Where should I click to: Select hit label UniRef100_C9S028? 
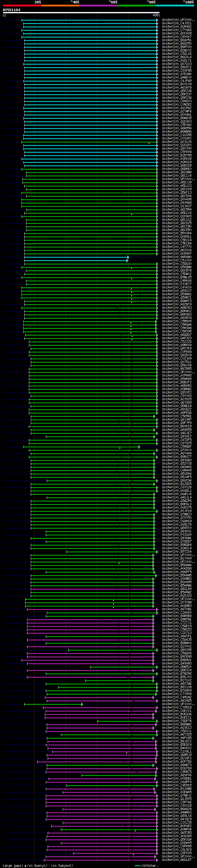coord(177,806)
